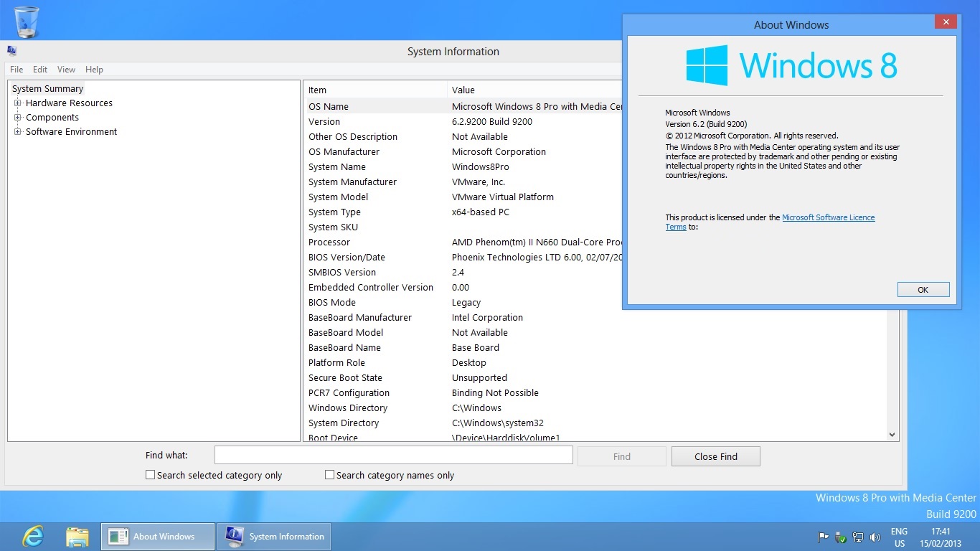Select the 6.2.9200 Build 9200 value

tap(492, 121)
